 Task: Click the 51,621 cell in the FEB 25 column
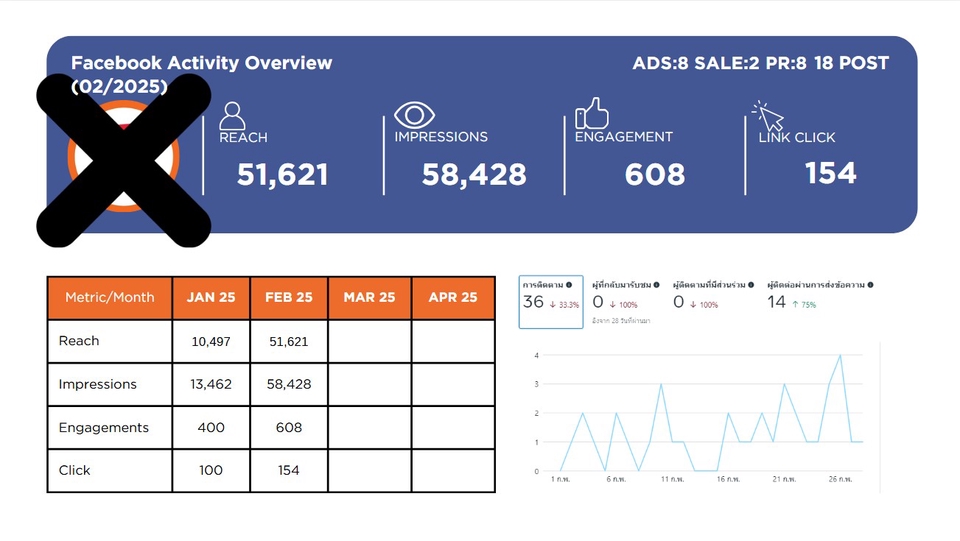288,341
